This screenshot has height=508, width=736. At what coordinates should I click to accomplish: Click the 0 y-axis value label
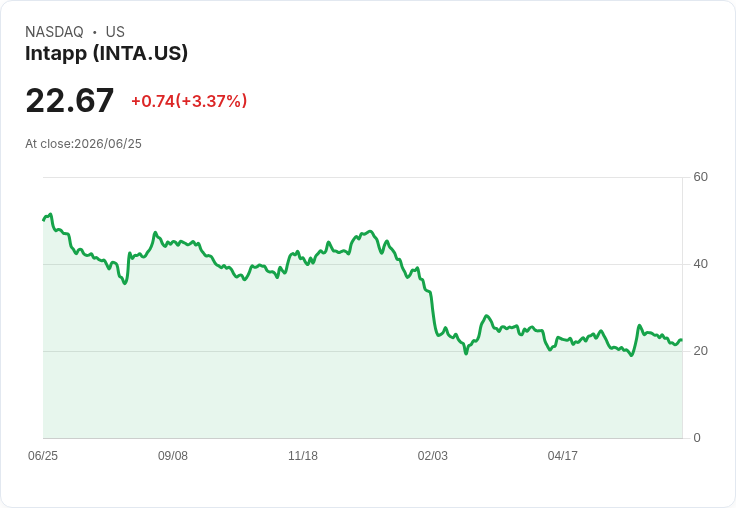pos(697,438)
